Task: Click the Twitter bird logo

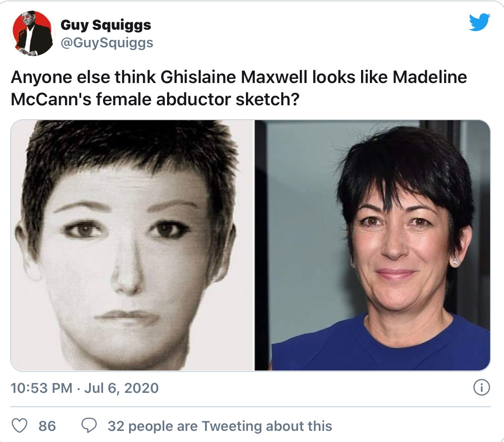Action: pos(479,22)
